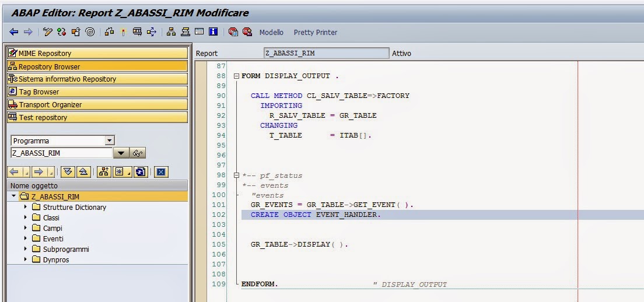Click the Z_ABASSI_RIM object name input field
This screenshot has width=644, height=302.
[62, 153]
